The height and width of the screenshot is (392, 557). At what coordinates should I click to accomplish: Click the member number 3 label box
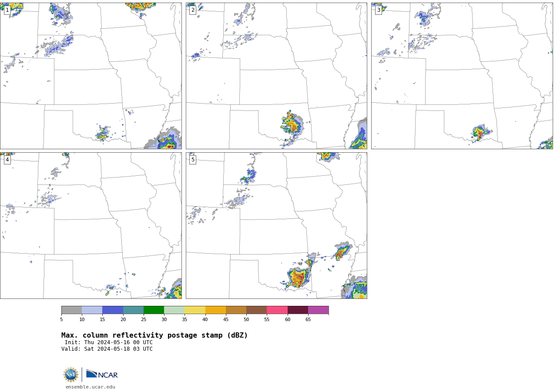379,10
